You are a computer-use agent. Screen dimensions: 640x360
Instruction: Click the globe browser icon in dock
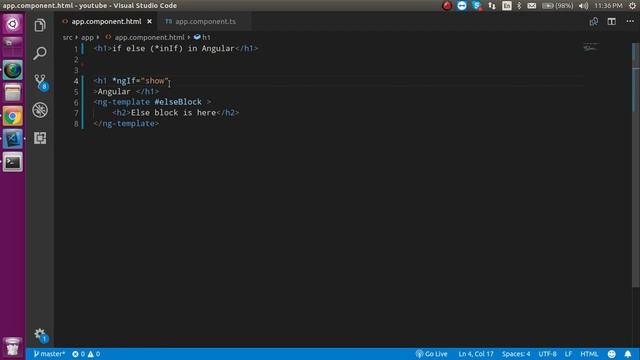(13, 70)
